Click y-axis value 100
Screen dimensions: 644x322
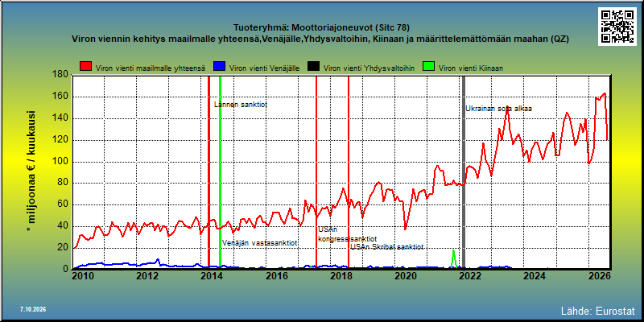tap(61, 162)
